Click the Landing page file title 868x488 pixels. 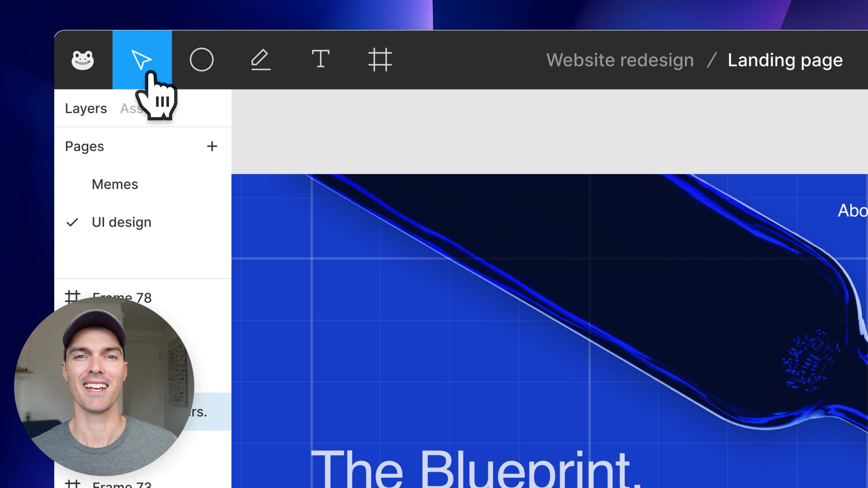pyautogui.click(x=785, y=60)
